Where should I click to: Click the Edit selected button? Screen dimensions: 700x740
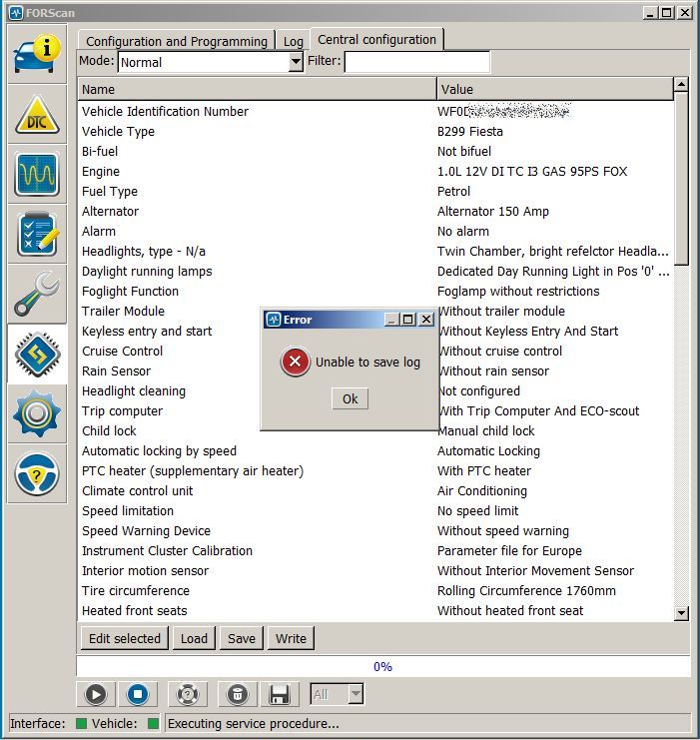(125, 638)
